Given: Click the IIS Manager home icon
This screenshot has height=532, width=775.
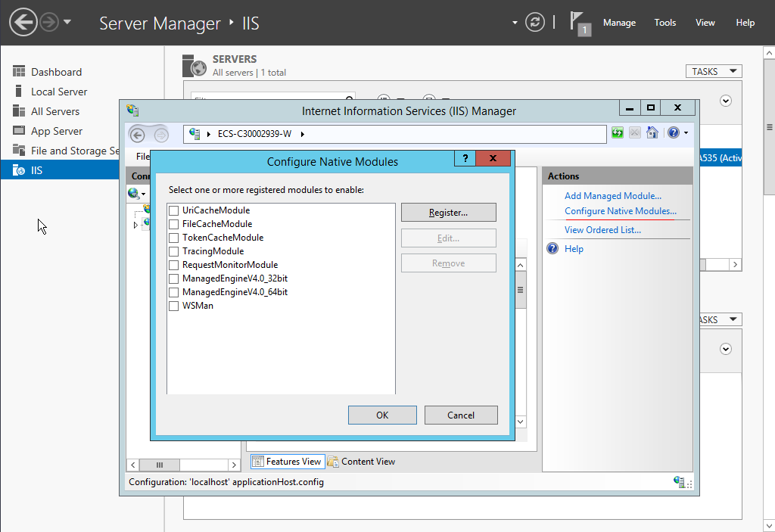Looking at the screenshot, I should pyautogui.click(x=652, y=132).
